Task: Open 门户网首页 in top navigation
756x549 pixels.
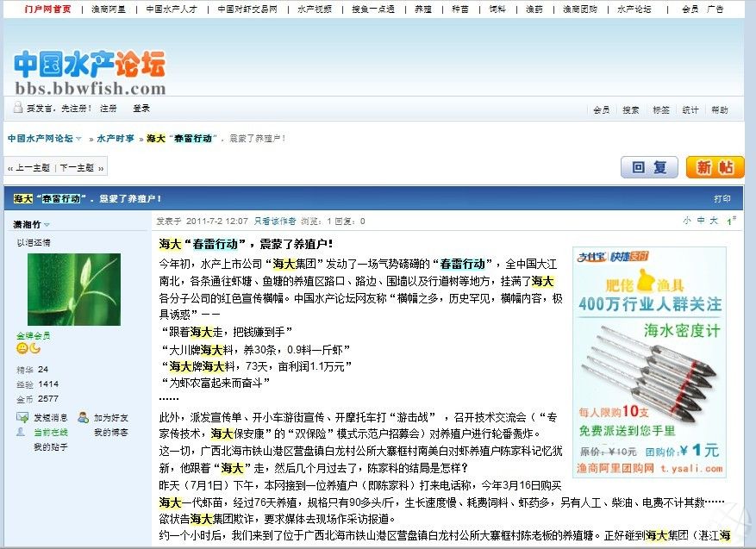Action: pyautogui.click(x=47, y=9)
